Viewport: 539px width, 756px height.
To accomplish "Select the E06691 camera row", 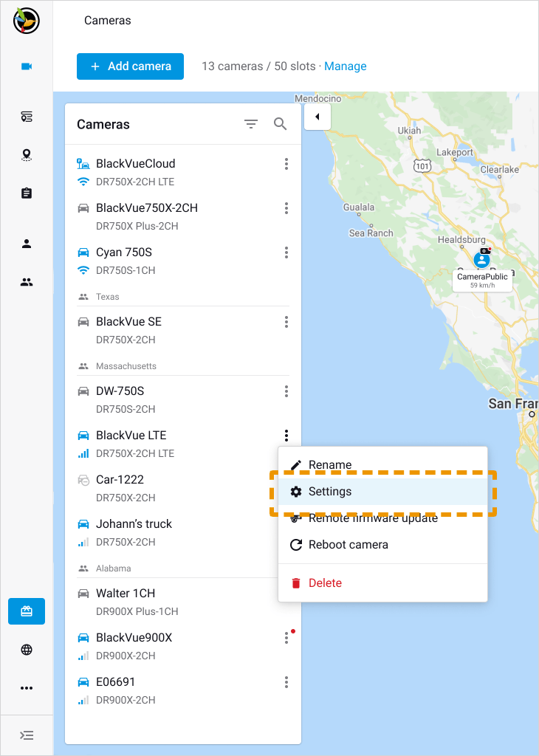I will (x=182, y=691).
